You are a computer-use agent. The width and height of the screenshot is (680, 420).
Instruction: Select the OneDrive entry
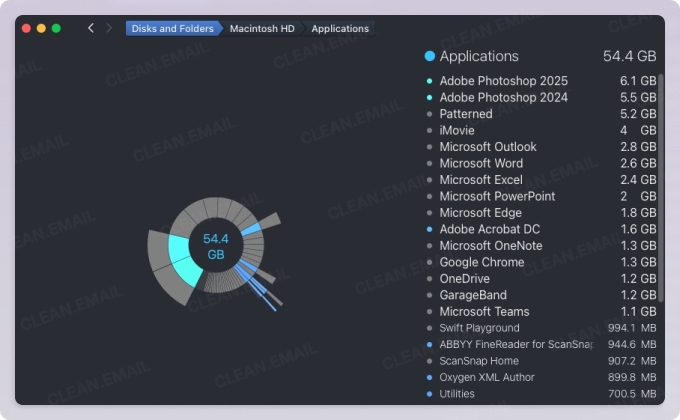point(541,279)
